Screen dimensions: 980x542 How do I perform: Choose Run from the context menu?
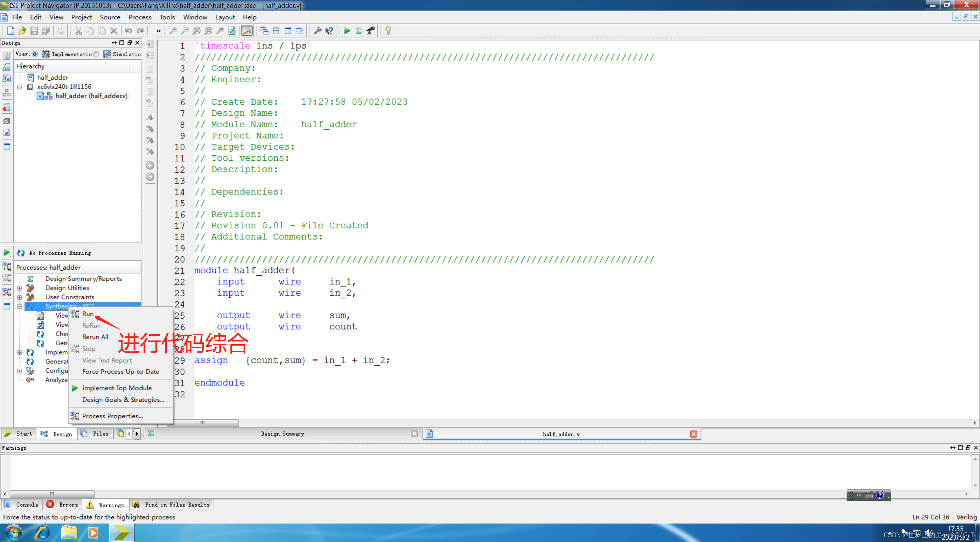88,314
